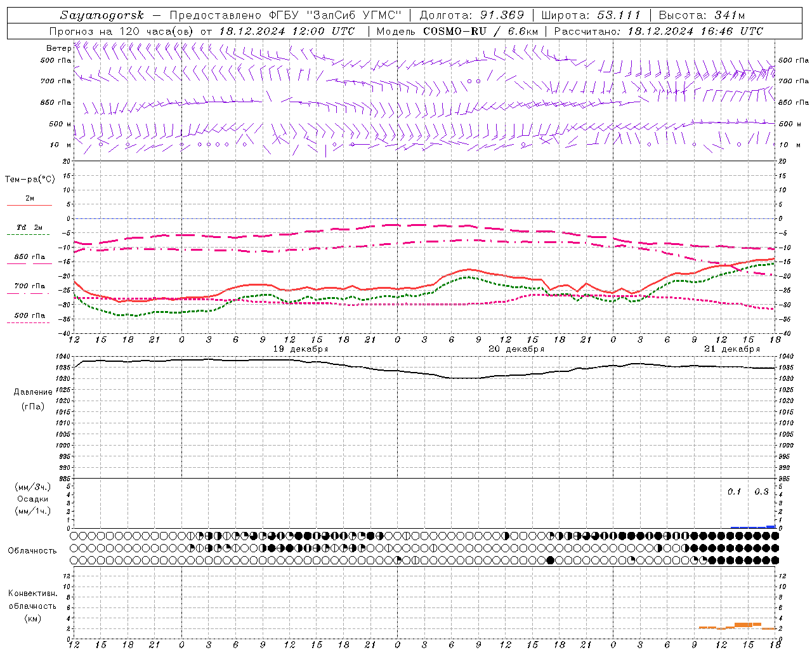This screenshot has height=650, width=812.
Task: Click the '0.3' precipitation amount value
Action: [x=761, y=492]
